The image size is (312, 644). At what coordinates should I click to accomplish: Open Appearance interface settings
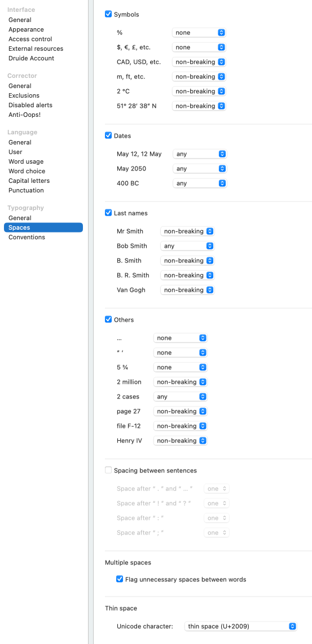tap(26, 29)
